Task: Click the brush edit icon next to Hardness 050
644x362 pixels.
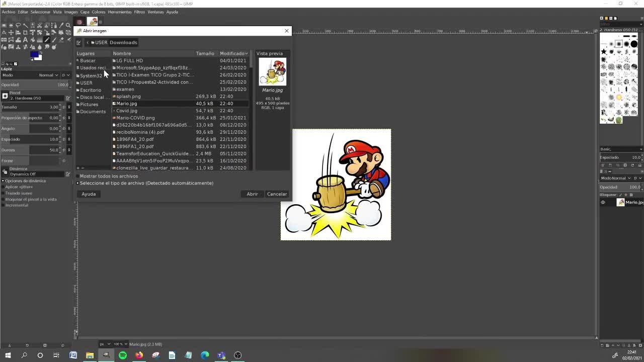Action: 68,98
